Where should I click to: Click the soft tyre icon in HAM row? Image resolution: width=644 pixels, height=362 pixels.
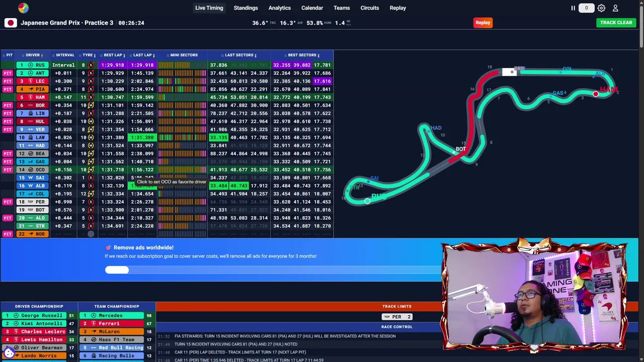coord(91,97)
